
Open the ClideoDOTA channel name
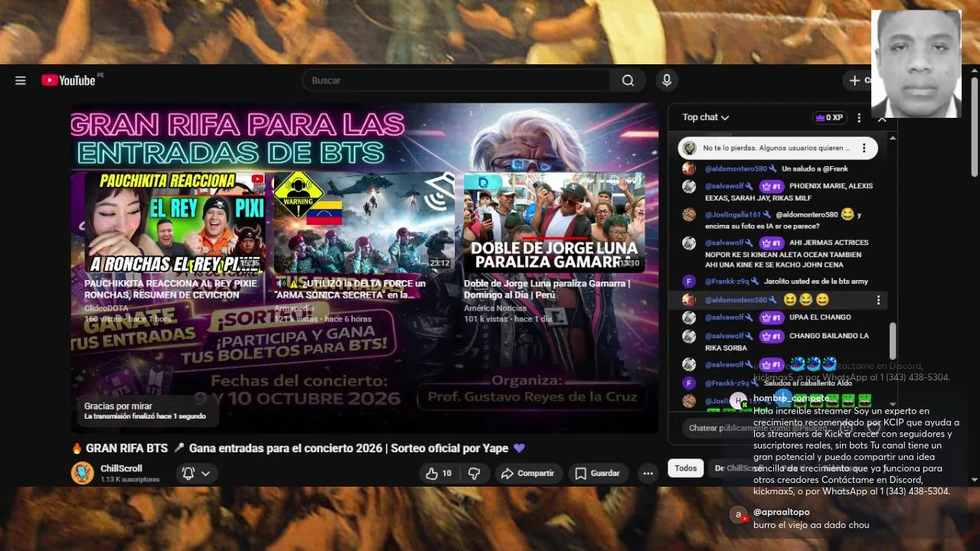(x=106, y=308)
